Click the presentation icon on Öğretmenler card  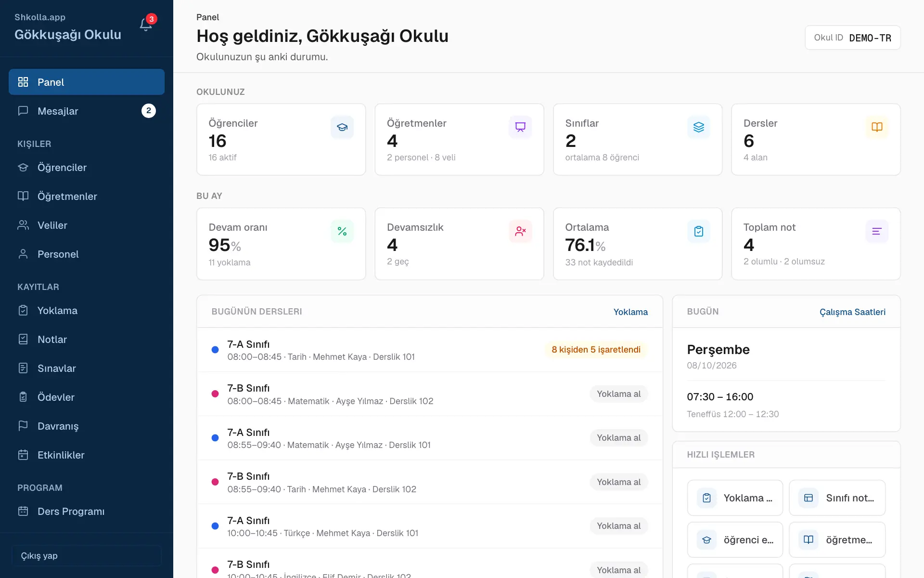(x=520, y=127)
